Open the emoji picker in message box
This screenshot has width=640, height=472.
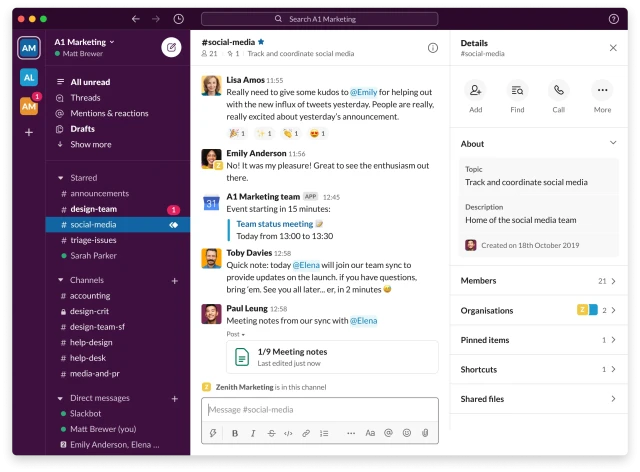click(x=406, y=433)
